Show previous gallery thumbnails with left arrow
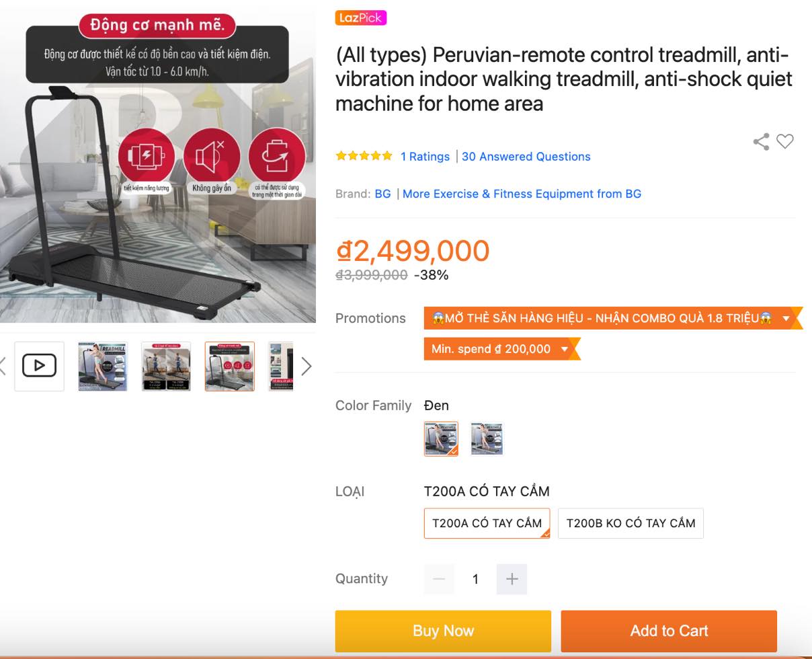Screen dimensions: 812x659 pyautogui.click(x=3, y=366)
